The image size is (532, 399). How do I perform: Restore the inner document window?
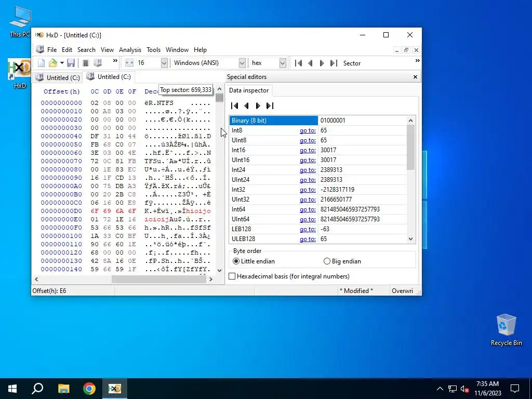406,50
